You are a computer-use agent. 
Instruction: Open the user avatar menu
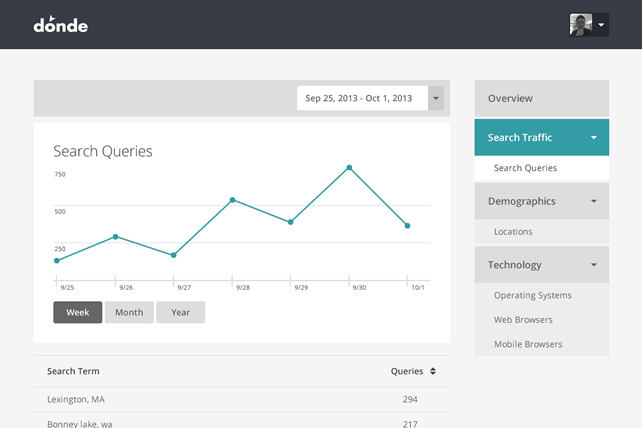tap(588, 25)
